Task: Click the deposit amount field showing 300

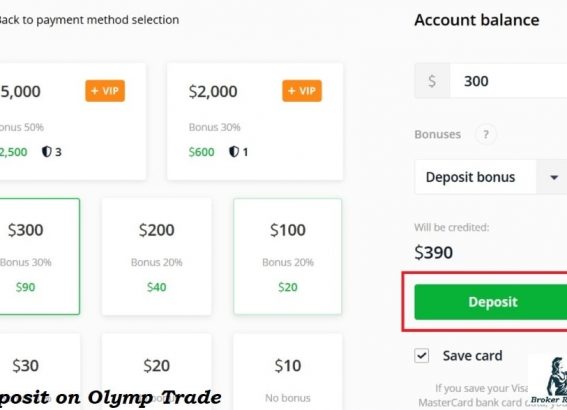Action: click(508, 81)
